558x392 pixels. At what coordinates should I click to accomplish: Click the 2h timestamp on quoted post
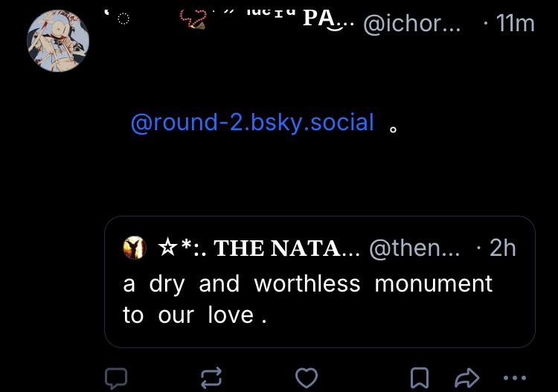501,248
